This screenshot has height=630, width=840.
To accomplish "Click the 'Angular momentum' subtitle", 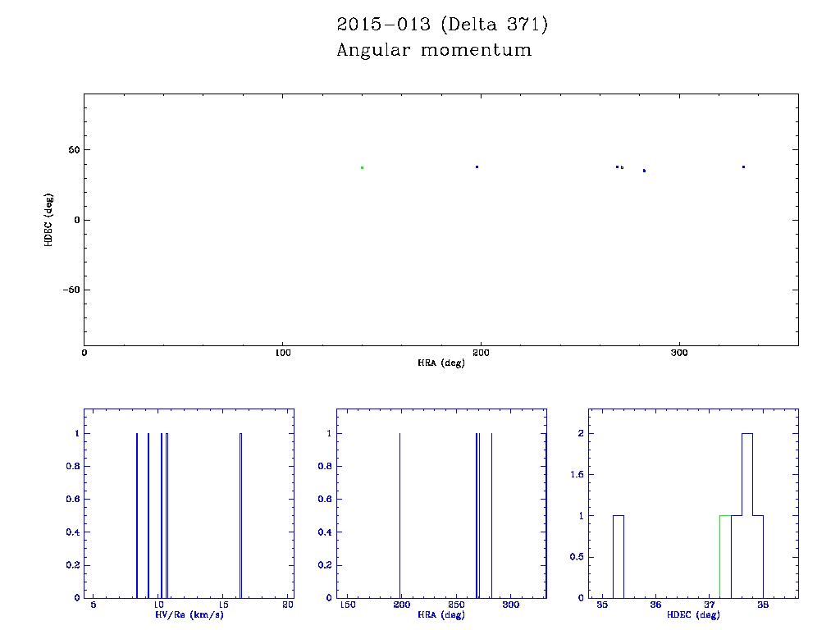I will coord(434,51).
